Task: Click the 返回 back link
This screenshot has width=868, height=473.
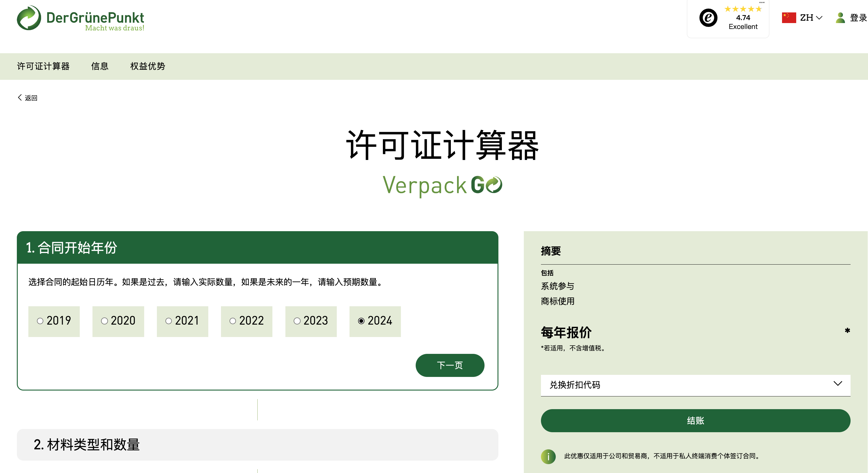Action: click(x=31, y=98)
